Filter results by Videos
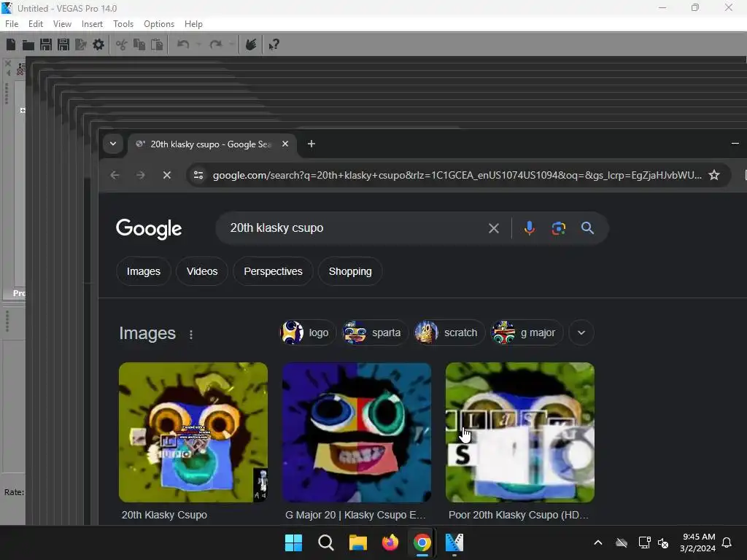747x560 pixels. click(202, 271)
